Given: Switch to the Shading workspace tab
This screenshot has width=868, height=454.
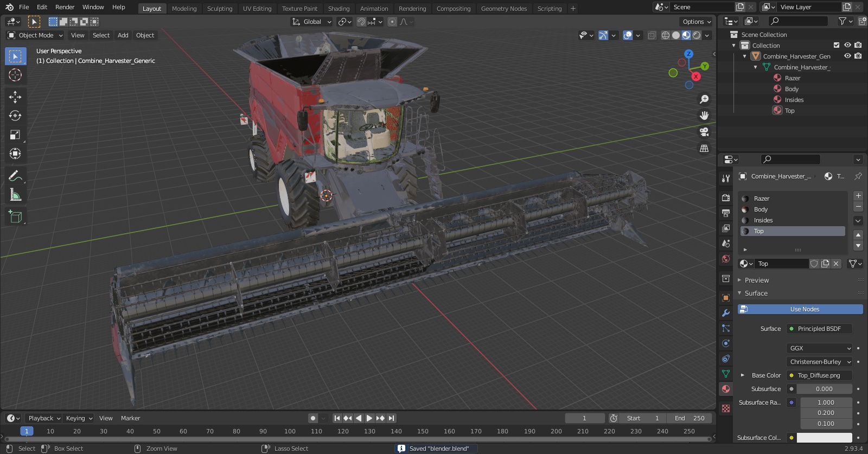Looking at the screenshot, I should (x=339, y=9).
